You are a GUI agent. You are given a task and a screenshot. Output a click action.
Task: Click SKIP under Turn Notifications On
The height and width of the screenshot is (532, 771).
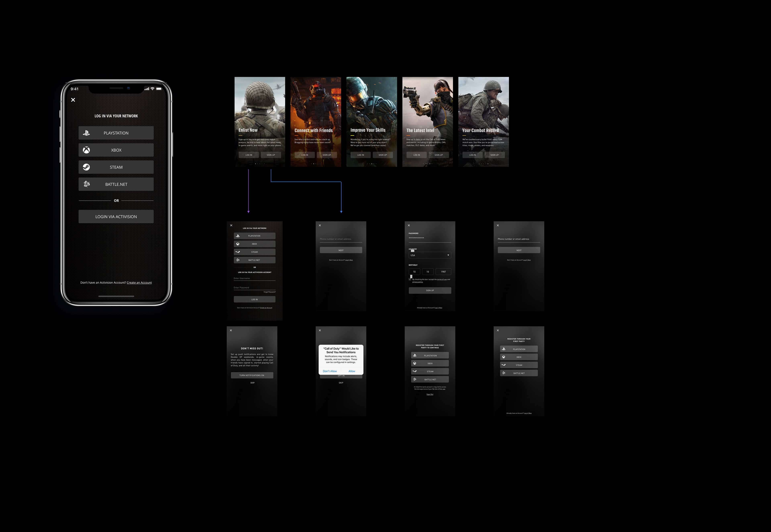coord(252,383)
